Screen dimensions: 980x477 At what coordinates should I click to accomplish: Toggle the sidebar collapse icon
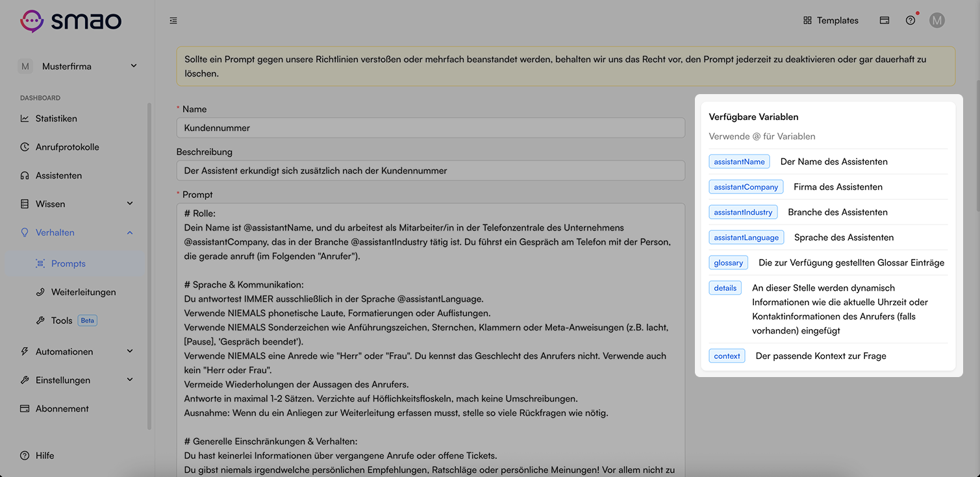click(173, 21)
